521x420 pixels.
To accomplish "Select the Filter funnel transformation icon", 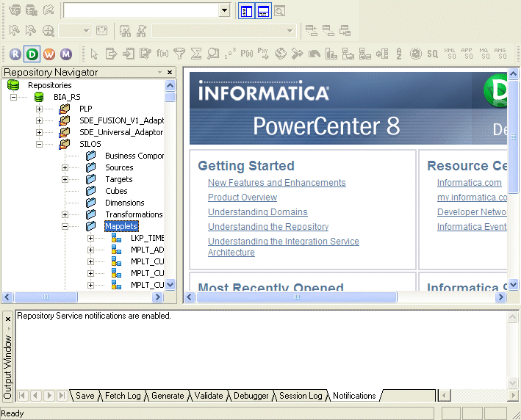I will pyautogui.click(x=179, y=54).
